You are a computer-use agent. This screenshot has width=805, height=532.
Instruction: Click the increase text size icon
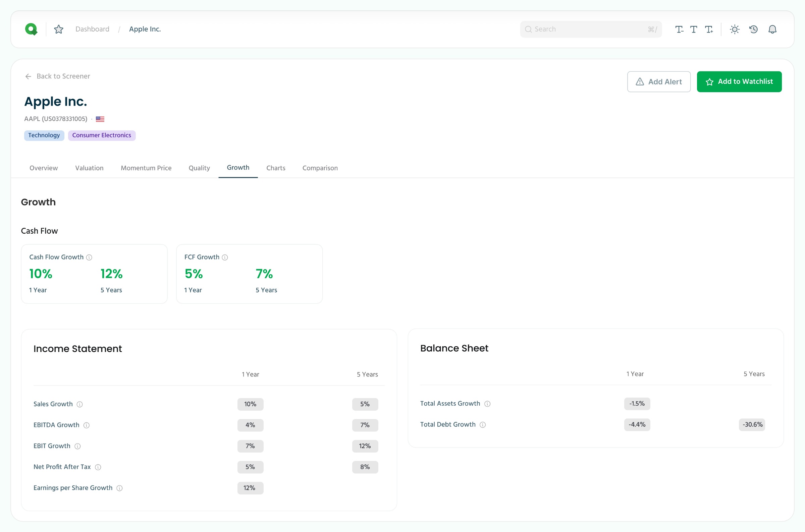click(709, 29)
